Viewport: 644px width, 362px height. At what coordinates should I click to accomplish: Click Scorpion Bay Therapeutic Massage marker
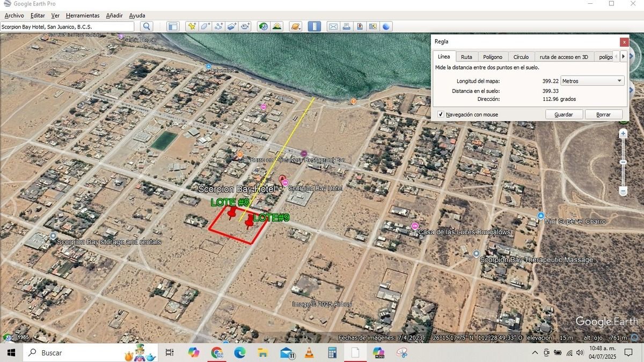tap(477, 253)
